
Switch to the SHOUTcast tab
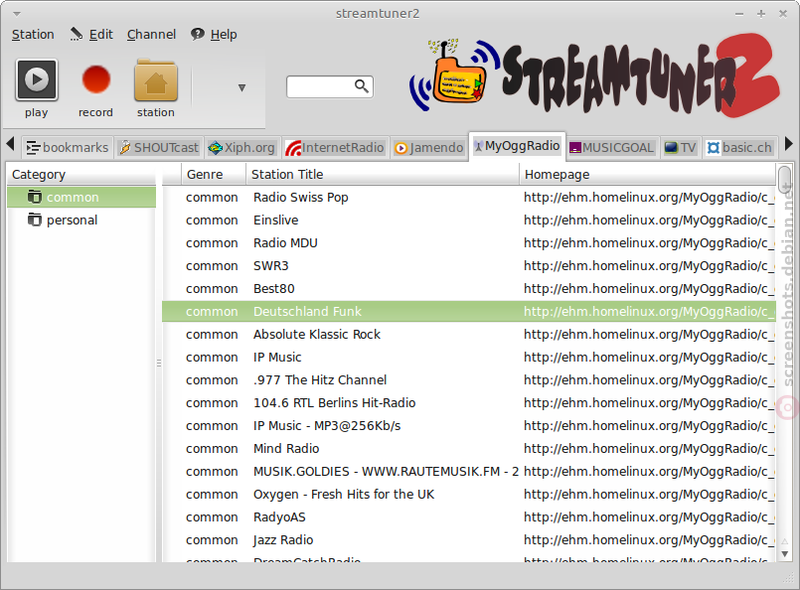(159, 148)
